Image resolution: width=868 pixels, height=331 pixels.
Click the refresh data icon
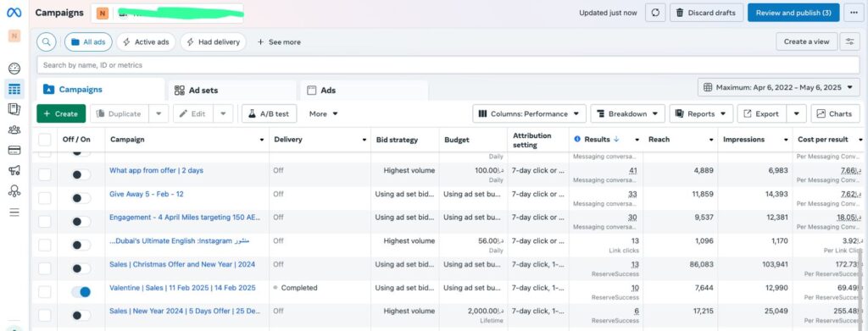point(655,13)
